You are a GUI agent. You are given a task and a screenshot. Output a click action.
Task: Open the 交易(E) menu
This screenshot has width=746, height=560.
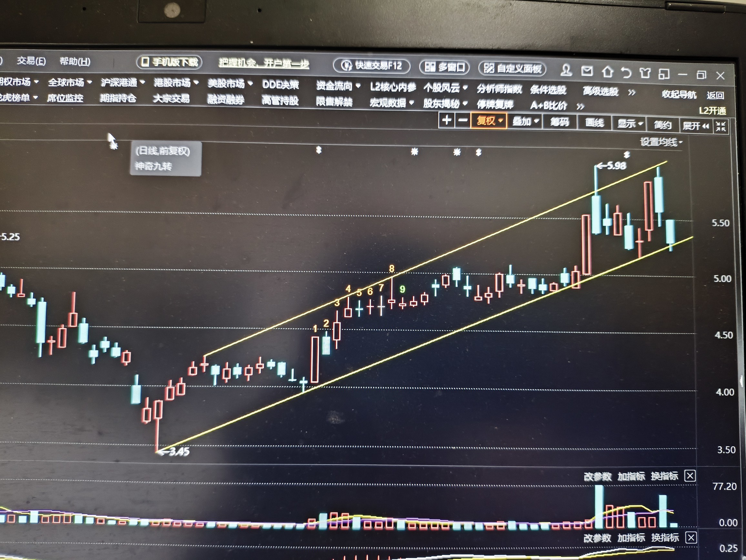pyautogui.click(x=31, y=61)
